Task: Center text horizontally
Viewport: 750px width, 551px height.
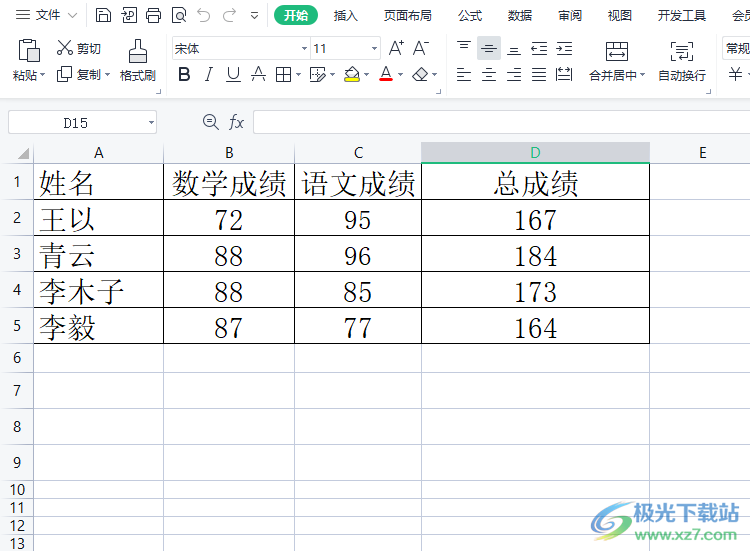Action: pos(489,75)
